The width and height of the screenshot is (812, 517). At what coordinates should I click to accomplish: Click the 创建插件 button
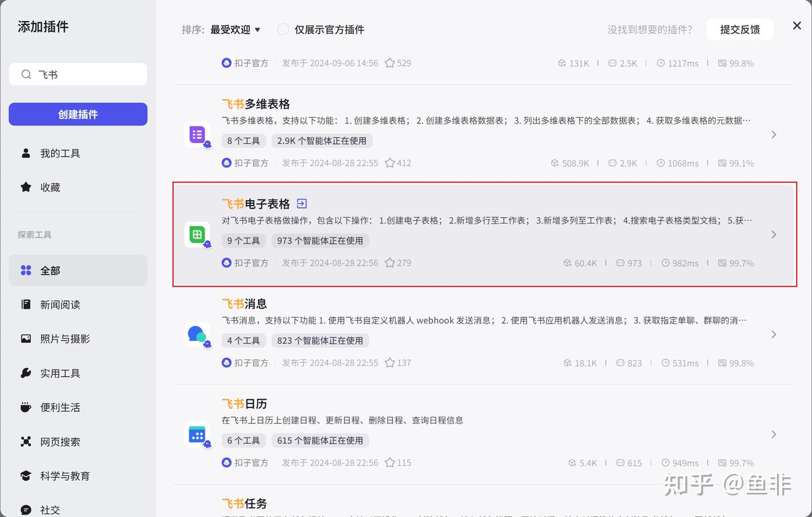pos(78,114)
